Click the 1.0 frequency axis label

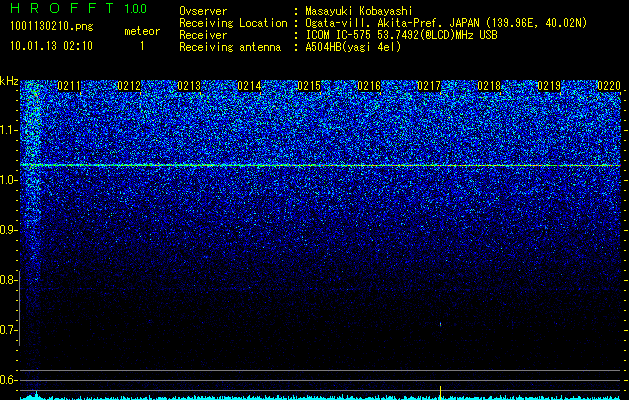pos(9,181)
